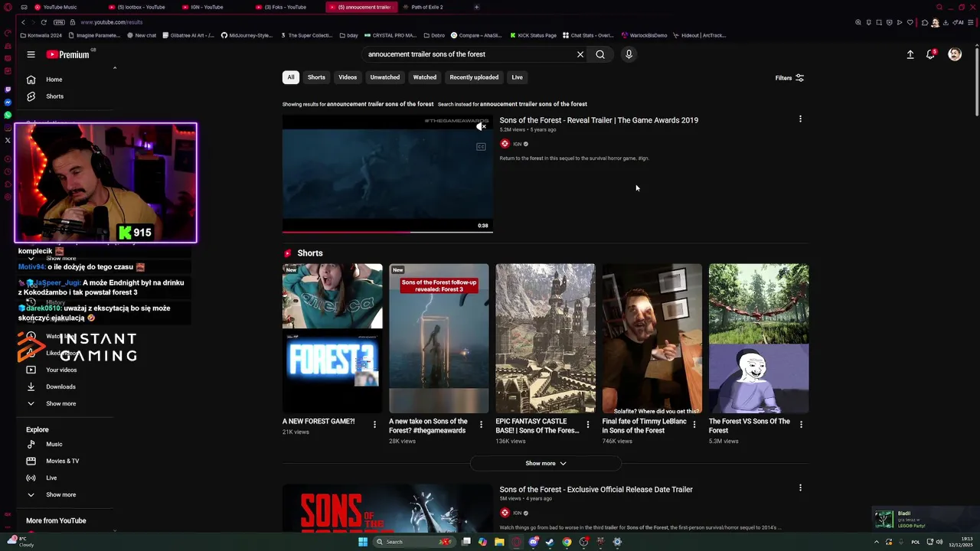Open the Create upload icon in the header
980x551 pixels.
point(910,54)
